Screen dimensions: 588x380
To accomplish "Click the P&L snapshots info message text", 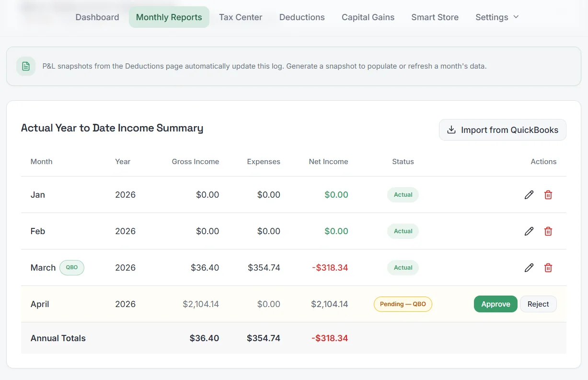I will point(265,66).
